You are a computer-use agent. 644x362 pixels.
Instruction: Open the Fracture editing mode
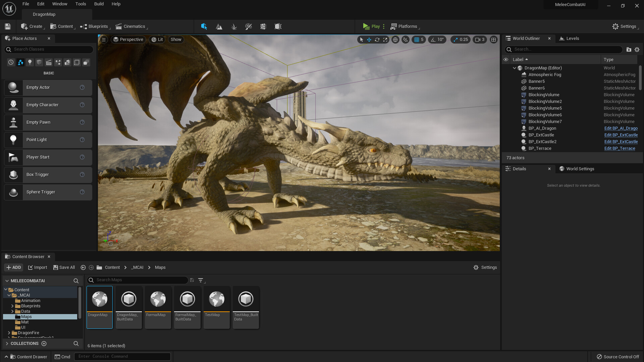(263, 26)
